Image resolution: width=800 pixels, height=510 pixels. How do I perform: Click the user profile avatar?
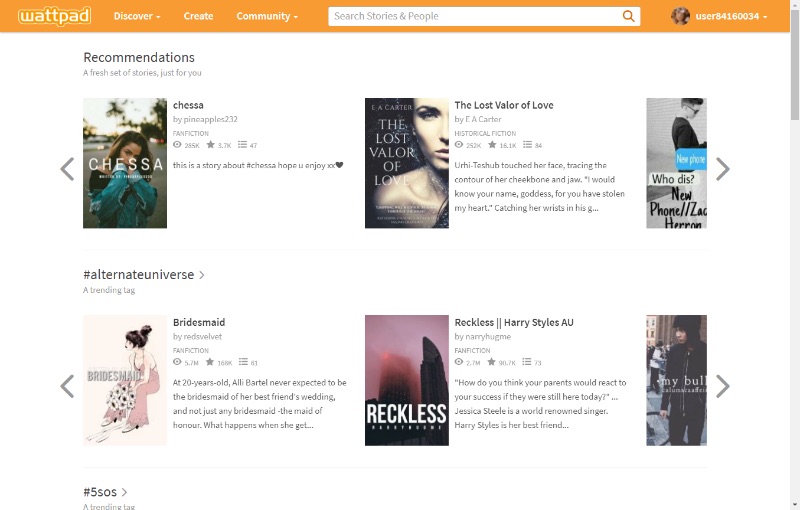(x=680, y=16)
